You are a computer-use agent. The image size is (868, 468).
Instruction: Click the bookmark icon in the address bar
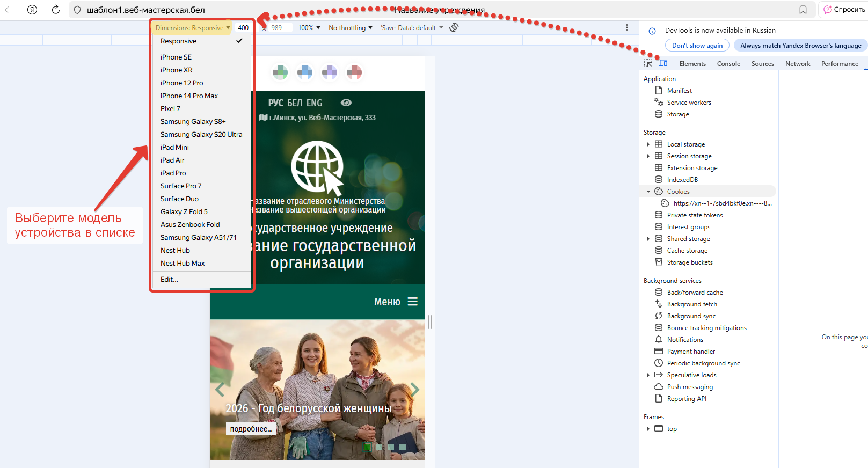pos(803,10)
